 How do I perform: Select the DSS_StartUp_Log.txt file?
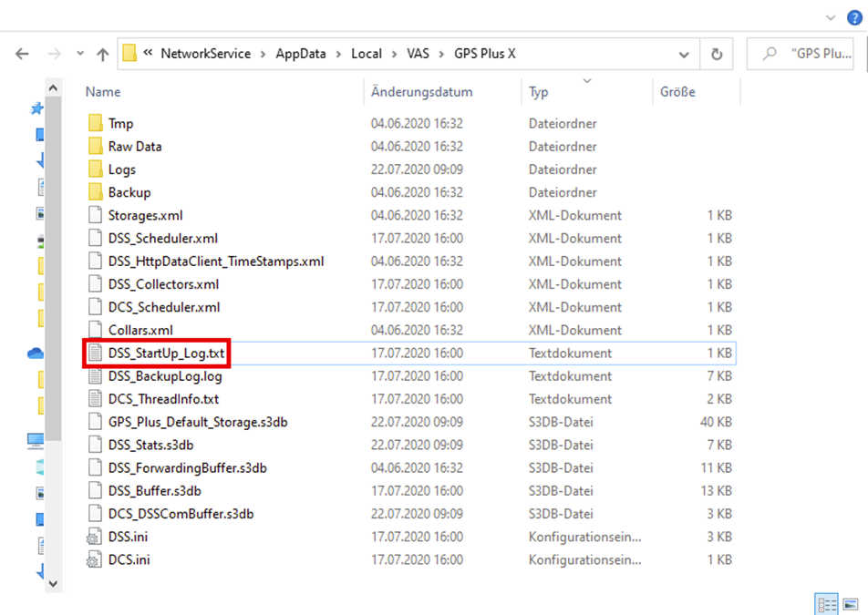[165, 353]
